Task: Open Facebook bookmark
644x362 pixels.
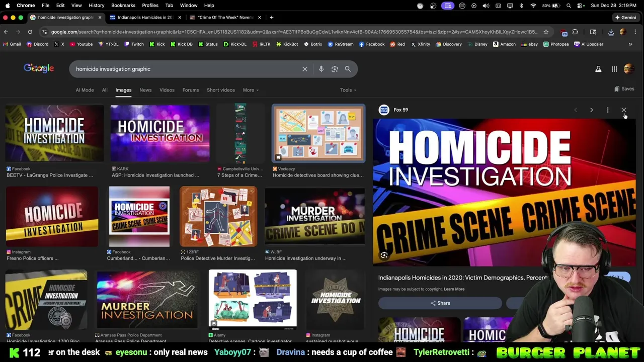Action: pos(372,44)
